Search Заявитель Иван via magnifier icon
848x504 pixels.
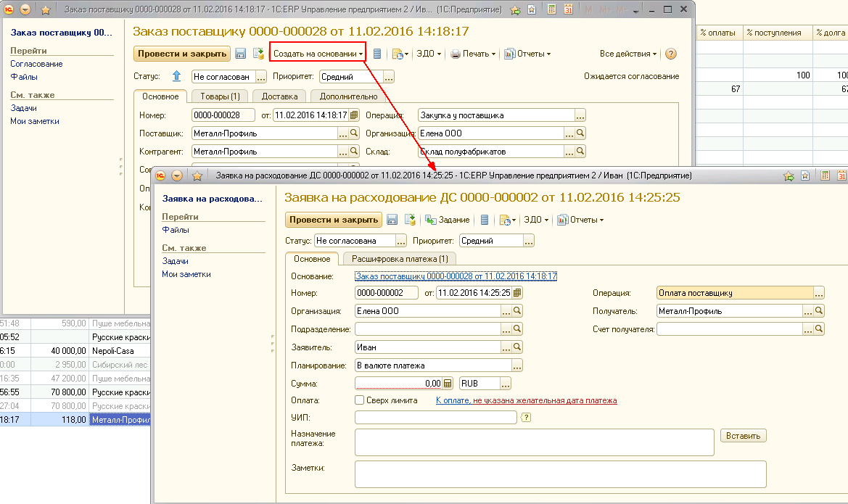[x=517, y=347]
